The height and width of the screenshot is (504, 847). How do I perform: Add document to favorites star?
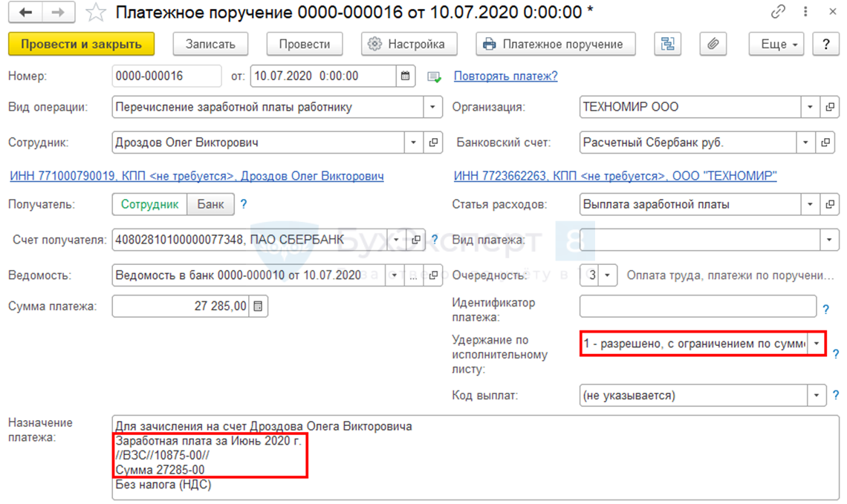pos(96,13)
